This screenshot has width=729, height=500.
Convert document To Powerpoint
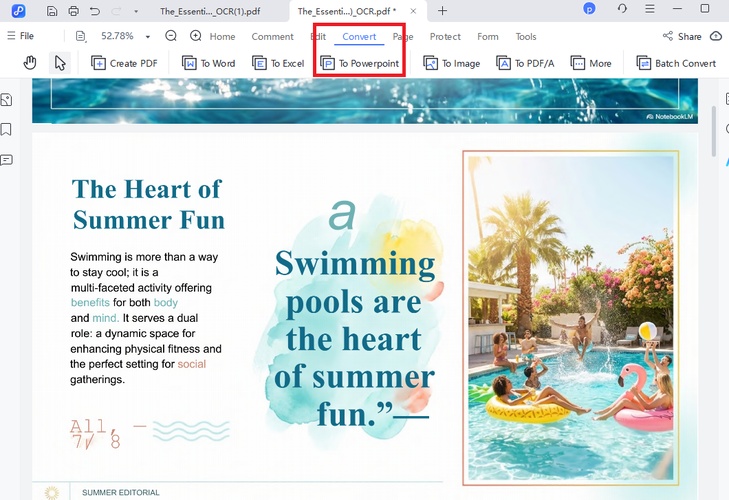(359, 63)
